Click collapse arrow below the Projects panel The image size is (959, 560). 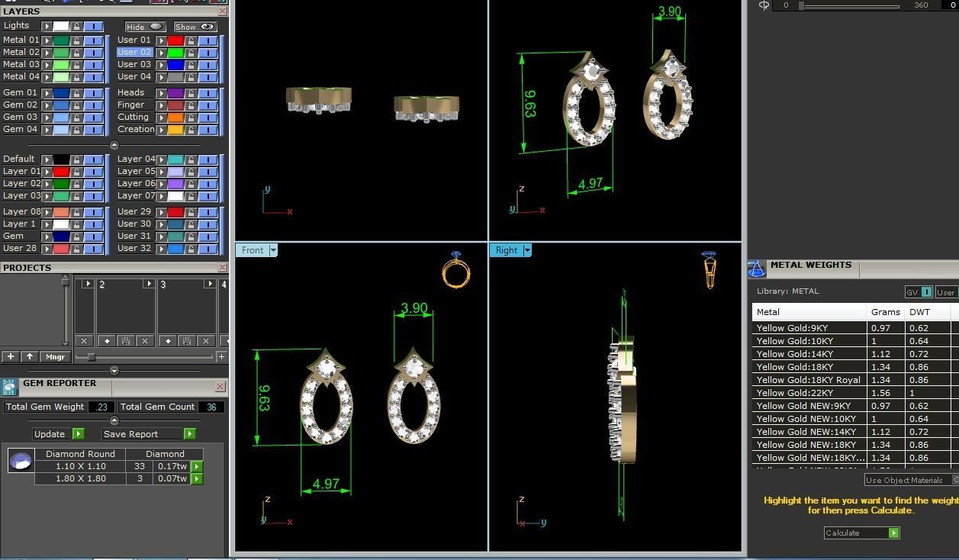point(114,371)
